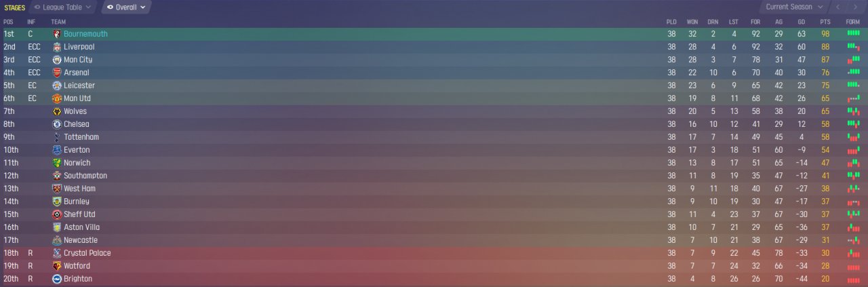Open the Wolves team link
Viewport: 868px width, 287px height.
[76, 111]
